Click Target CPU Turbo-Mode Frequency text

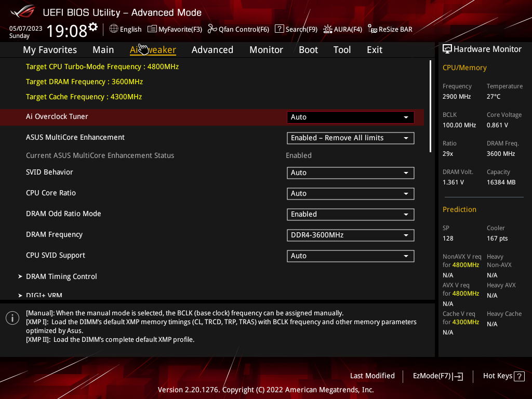coord(102,67)
